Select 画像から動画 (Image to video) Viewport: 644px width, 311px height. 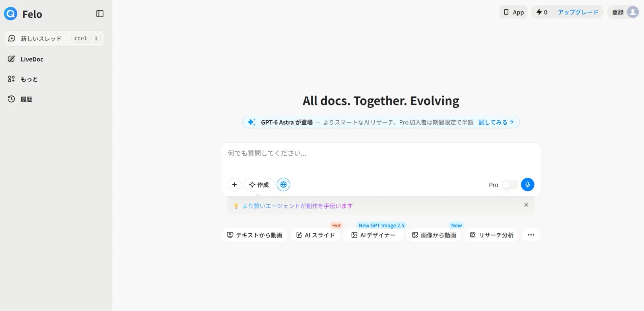434,235
